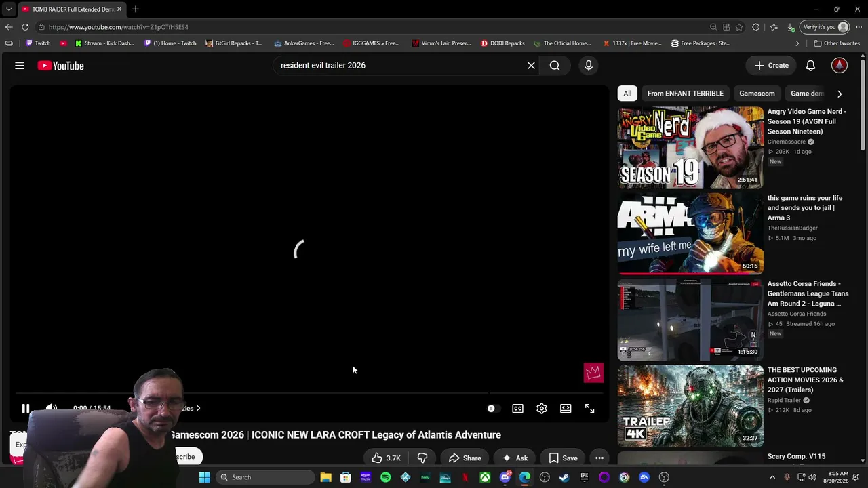Open the Other favorites folder
868x488 pixels.
click(837, 43)
